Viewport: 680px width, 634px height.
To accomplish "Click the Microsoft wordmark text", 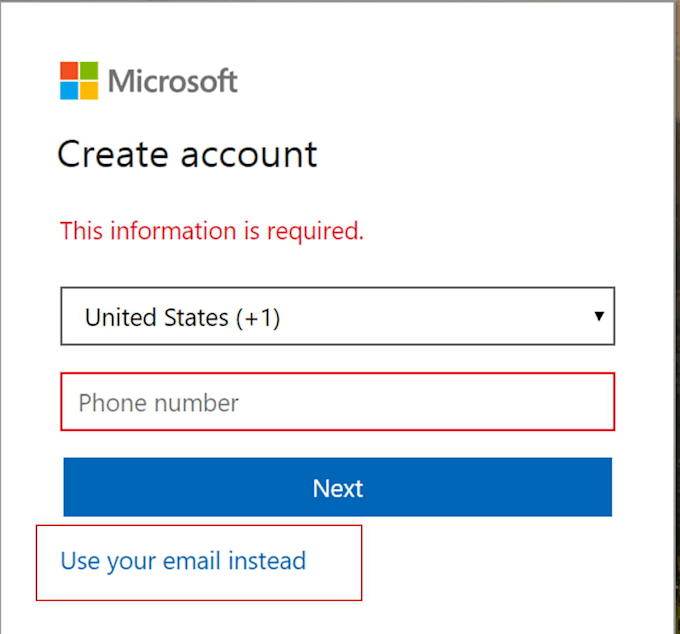I will tap(172, 81).
